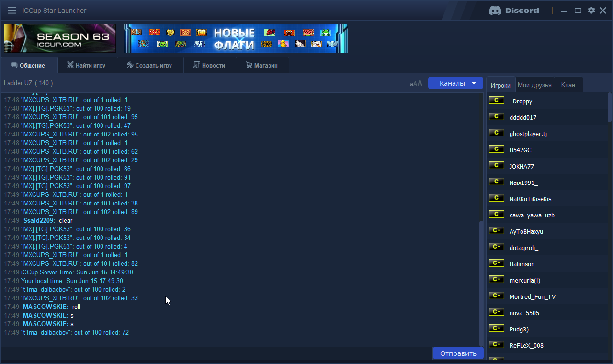The width and height of the screenshot is (613, 364).
Task: Click rank icon beside ddddd017
Action: 496,116
